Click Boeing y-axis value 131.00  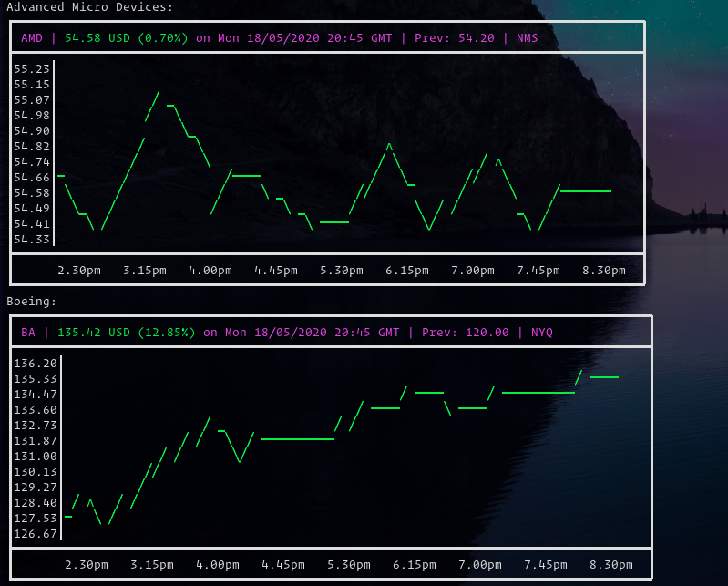[36, 457]
